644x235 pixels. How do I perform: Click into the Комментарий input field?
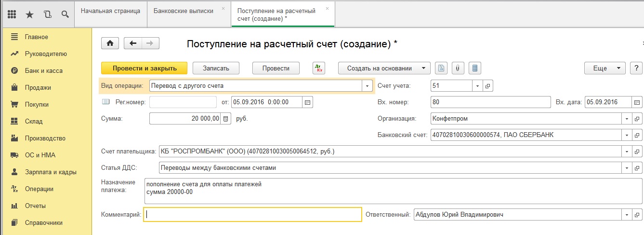click(x=253, y=215)
